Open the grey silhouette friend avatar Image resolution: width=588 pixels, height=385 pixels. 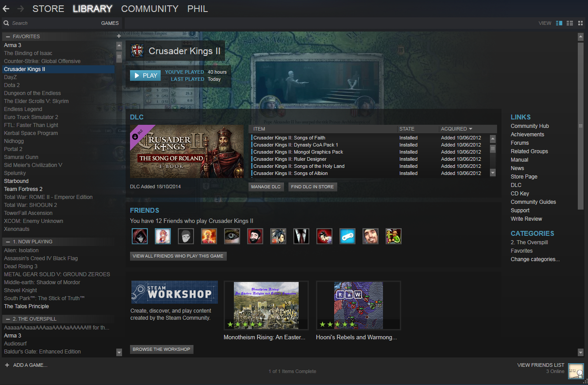click(186, 236)
